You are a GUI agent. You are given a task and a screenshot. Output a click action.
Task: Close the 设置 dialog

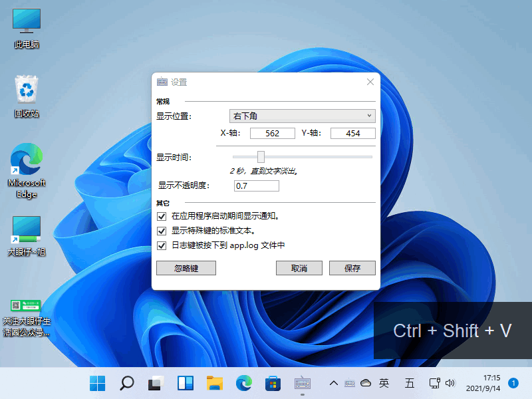(370, 82)
